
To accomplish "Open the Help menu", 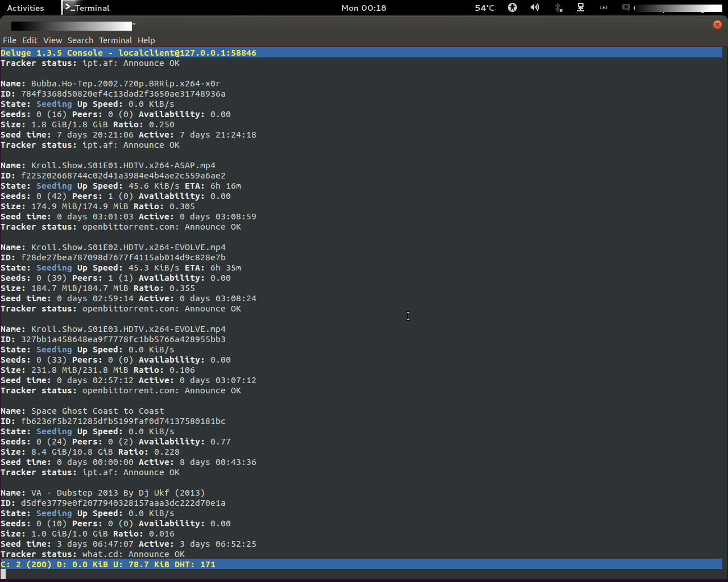I will 146,40.
